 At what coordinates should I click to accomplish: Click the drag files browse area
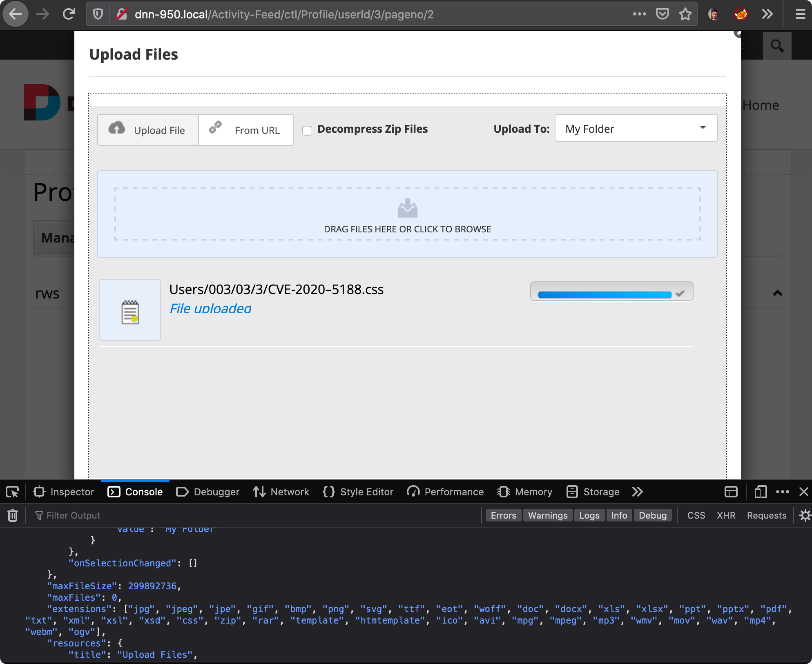(407, 214)
